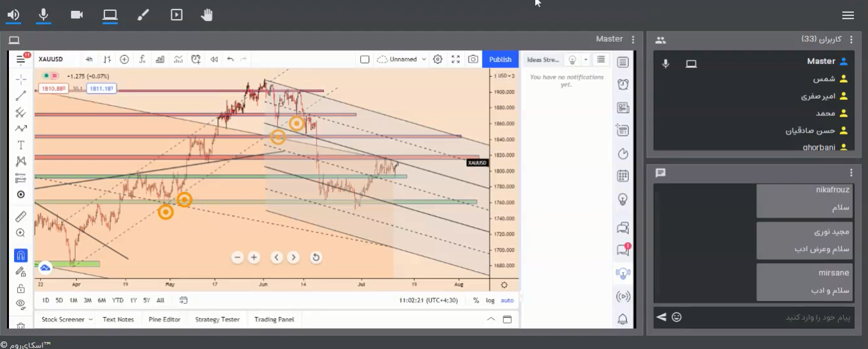This screenshot has height=349, width=868.
Task: Open the Strategy Tester tab
Action: point(217,320)
